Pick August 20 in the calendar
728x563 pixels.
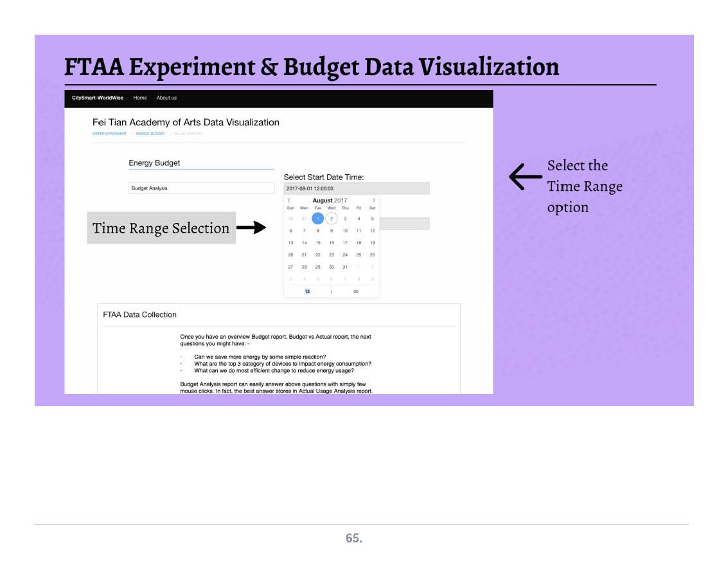tap(290, 255)
